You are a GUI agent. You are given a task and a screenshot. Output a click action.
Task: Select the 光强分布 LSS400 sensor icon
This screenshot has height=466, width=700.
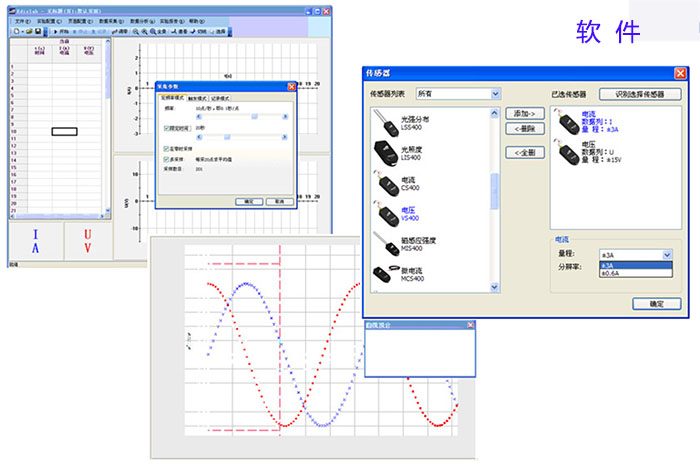click(385, 126)
